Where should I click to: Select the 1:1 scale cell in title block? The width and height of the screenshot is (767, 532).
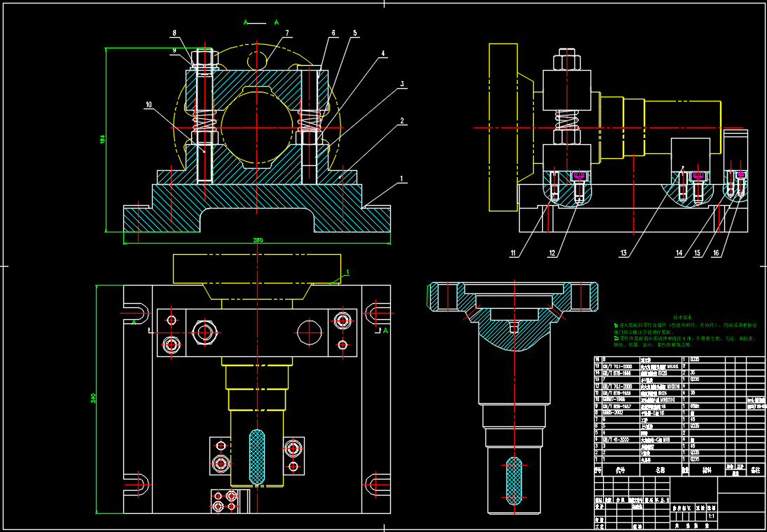click(712, 516)
